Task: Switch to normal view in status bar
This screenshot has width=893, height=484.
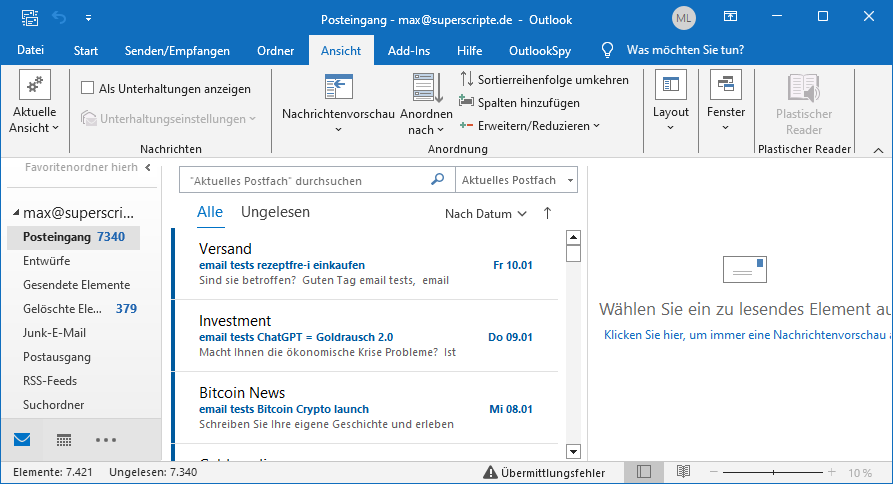Action: tap(644, 472)
